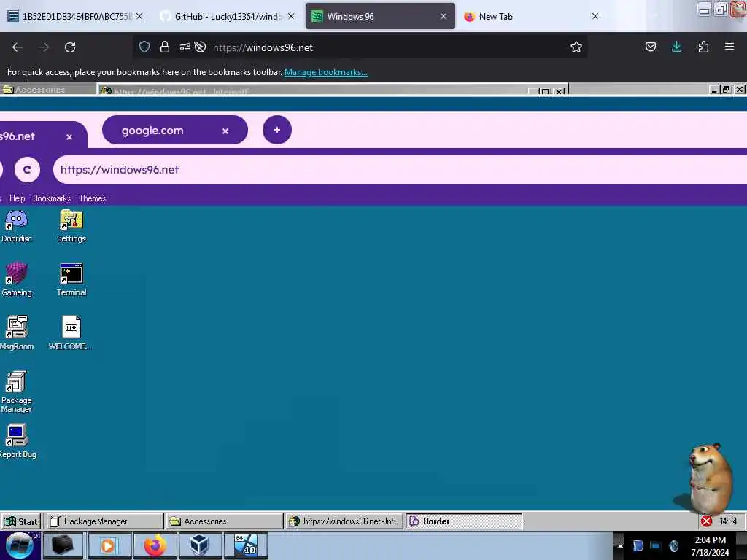Open the Themes menu
Viewport: 747px width, 560px height.
point(93,198)
